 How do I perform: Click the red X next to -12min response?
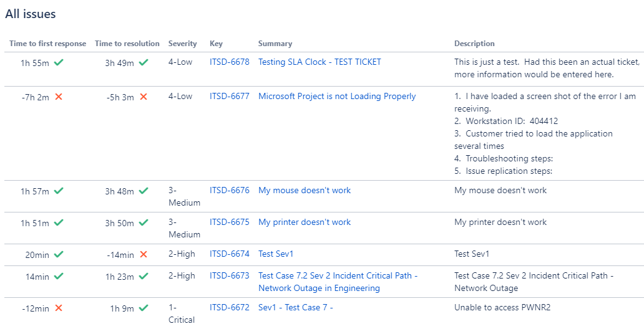[59, 308]
